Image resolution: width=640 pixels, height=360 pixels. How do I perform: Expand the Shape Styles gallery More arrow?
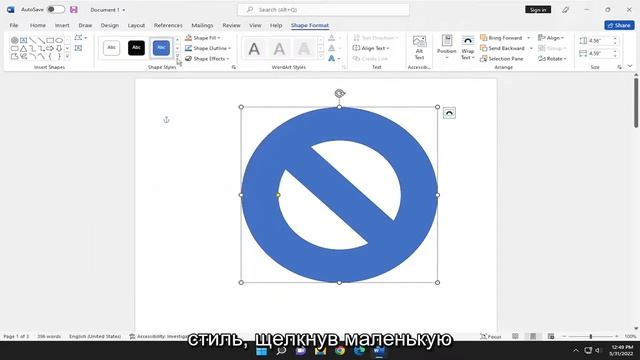click(178, 56)
